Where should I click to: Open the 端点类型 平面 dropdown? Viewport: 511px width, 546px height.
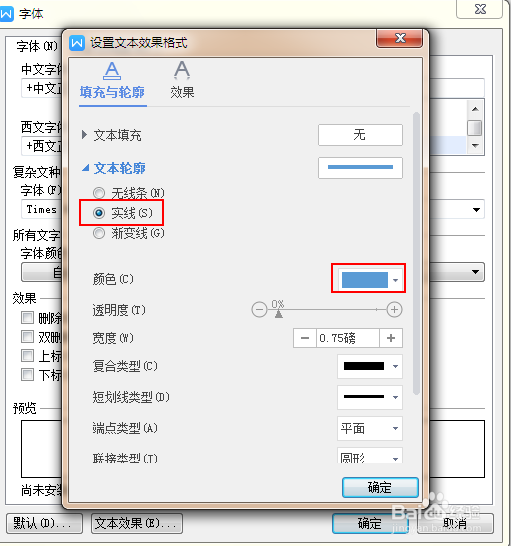tap(370, 428)
